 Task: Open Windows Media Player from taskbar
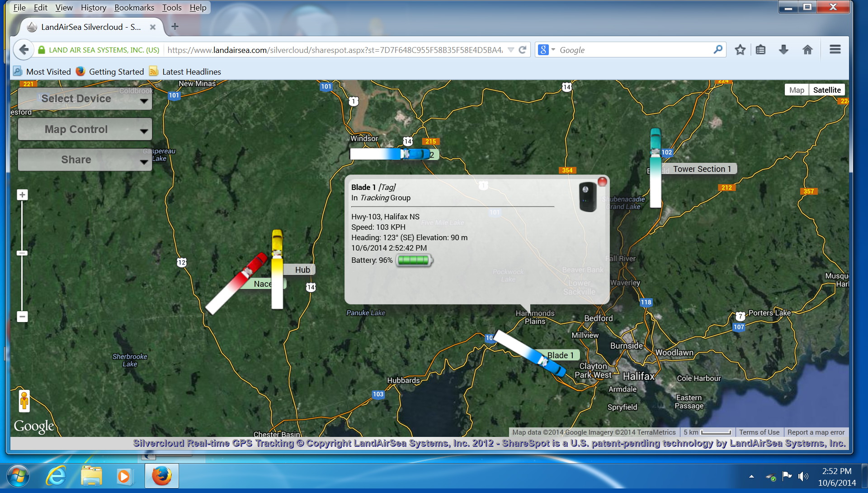pyautogui.click(x=124, y=476)
